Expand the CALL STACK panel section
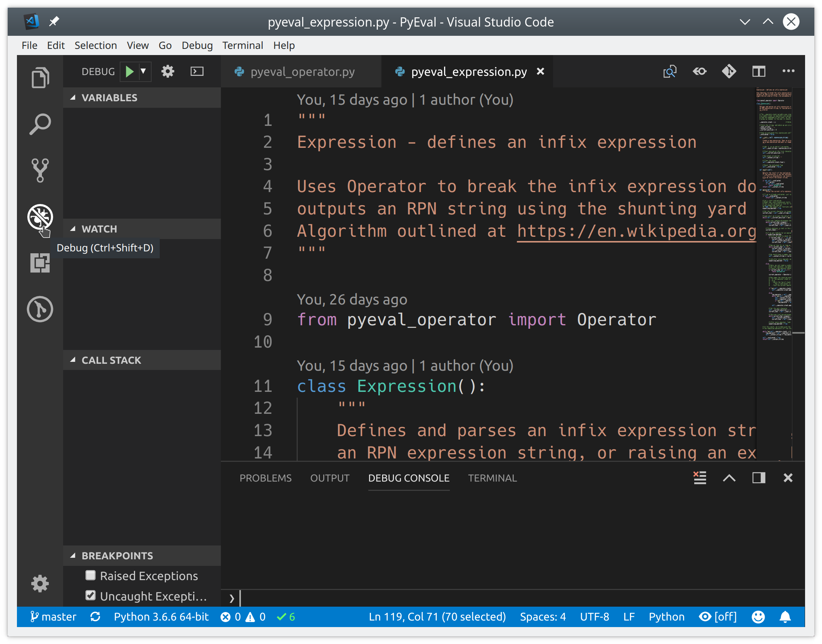This screenshot has height=644, width=822. 111,360
